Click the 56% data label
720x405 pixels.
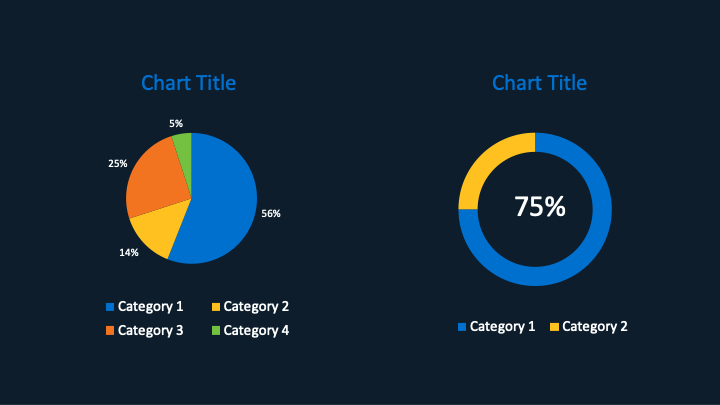[271, 213]
